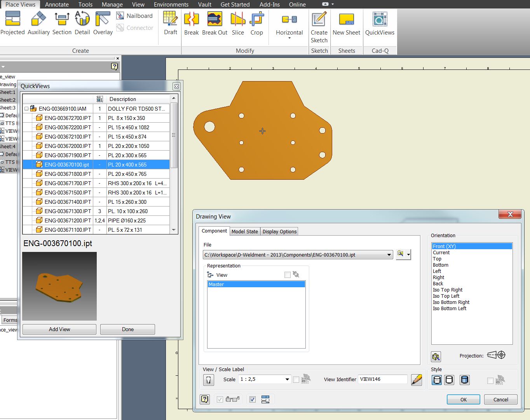The width and height of the screenshot is (530, 420).
Task: Click the Add View button
Action: coord(59,329)
